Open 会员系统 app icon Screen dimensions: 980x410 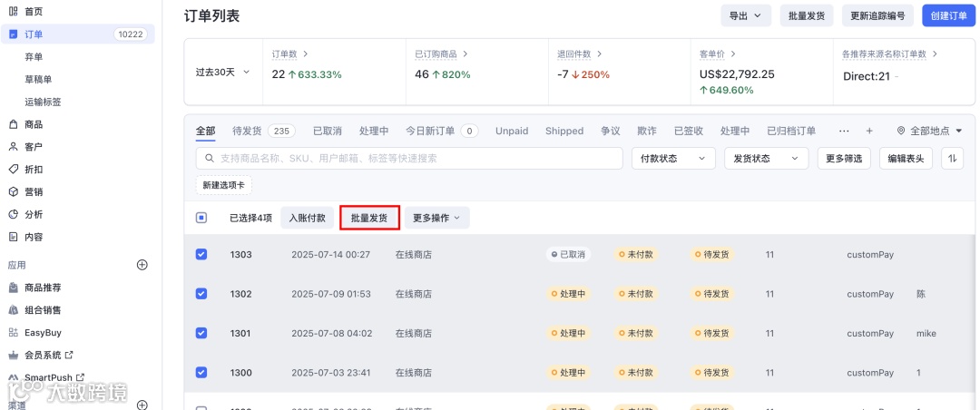(13, 355)
